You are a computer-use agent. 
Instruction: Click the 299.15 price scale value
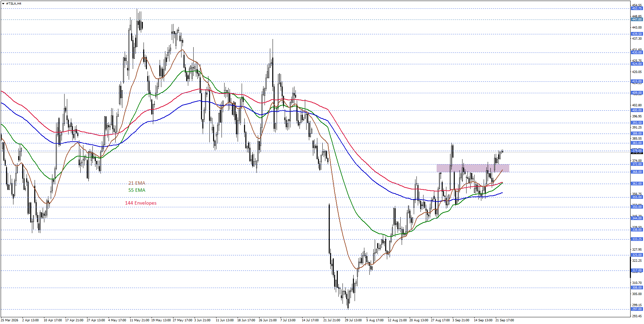(637, 305)
